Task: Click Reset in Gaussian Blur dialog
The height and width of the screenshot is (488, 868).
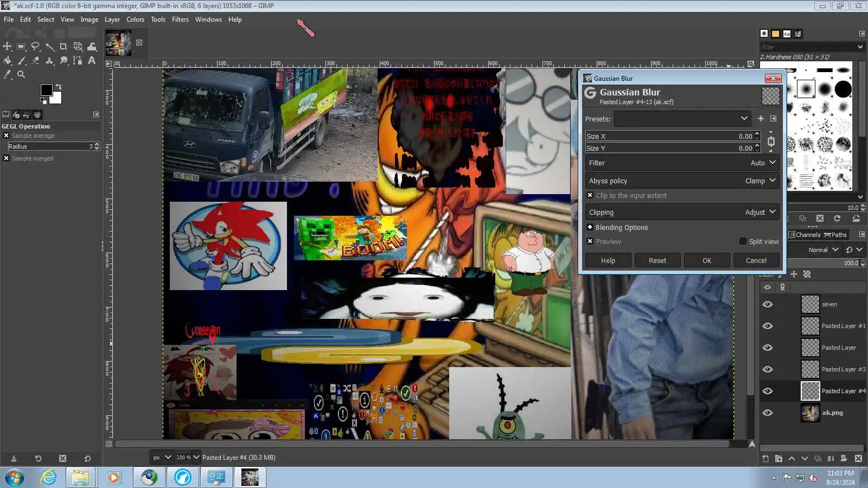Action: tap(658, 260)
